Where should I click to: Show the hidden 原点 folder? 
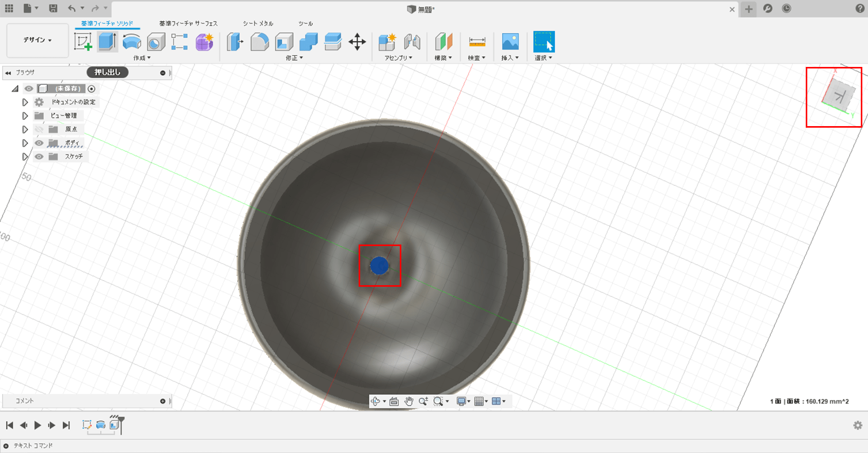click(x=39, y=129)
